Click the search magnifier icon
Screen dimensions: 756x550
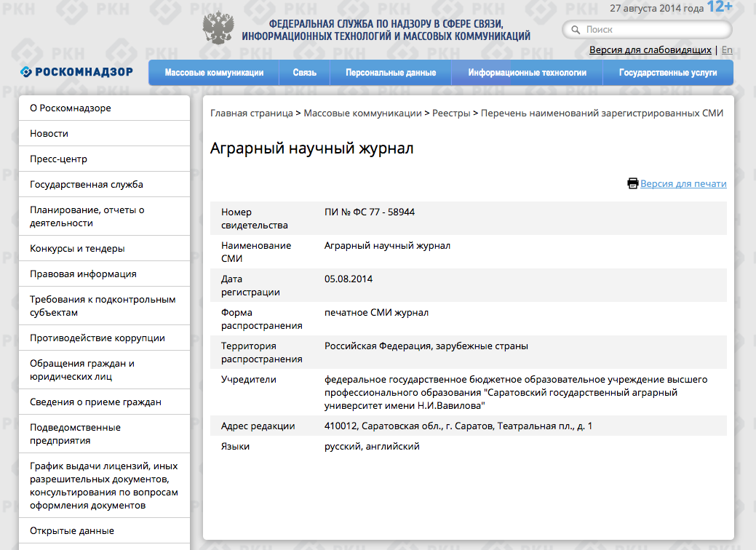(576, 29)
